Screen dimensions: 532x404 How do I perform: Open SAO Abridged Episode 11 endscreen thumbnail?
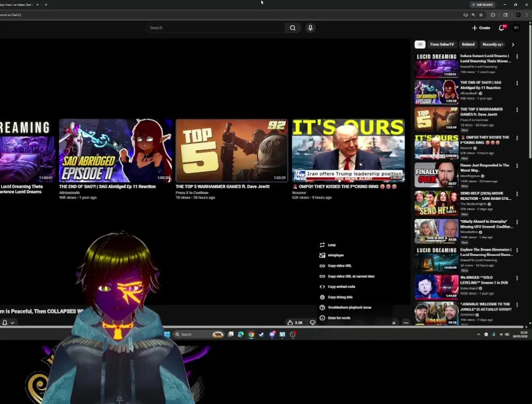point(116,150)
